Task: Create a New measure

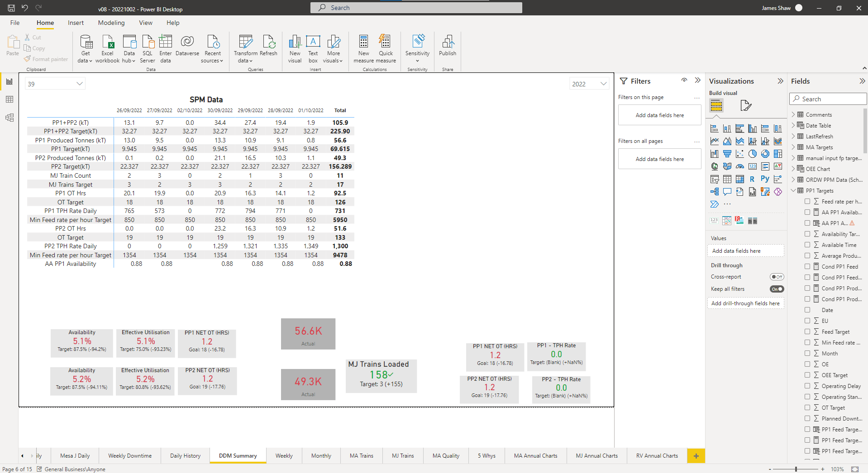Action: (363, 48)
